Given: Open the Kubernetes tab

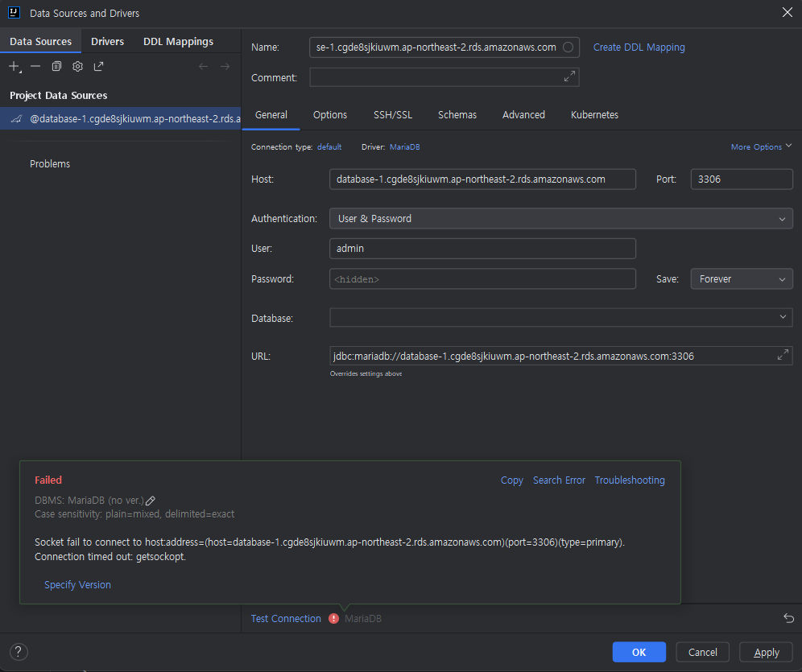Looking at the screenshot, I should [x=594, y=115].
